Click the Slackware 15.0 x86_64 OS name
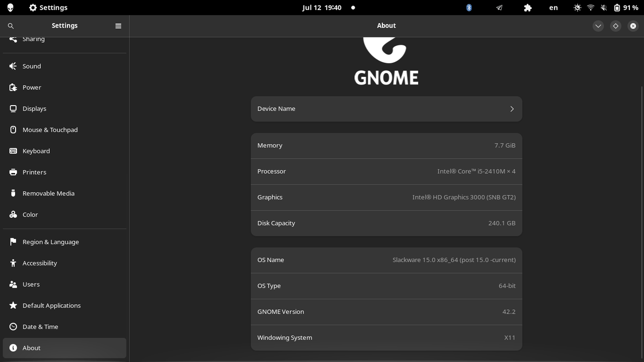 [x=454, y=260]
